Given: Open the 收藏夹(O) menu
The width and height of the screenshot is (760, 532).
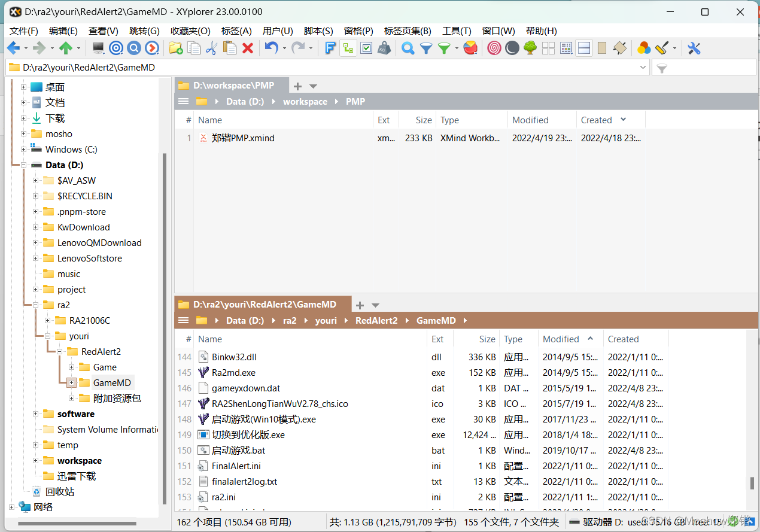Looking at the screenshot, I should tap(190, 31).
